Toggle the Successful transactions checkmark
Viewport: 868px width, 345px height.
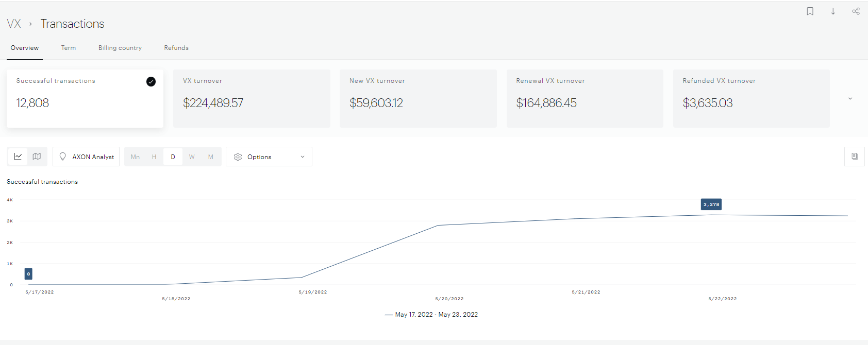click(151, 81)
